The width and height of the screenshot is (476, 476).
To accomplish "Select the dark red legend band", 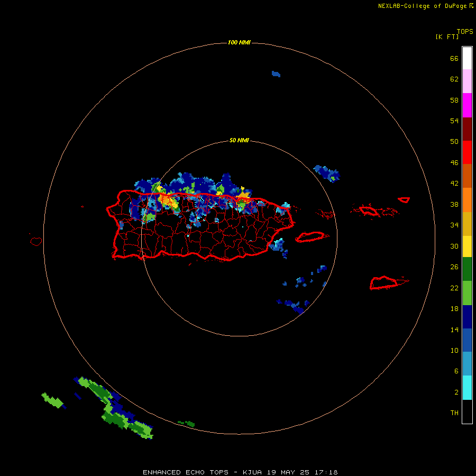I will coord(467,129).
